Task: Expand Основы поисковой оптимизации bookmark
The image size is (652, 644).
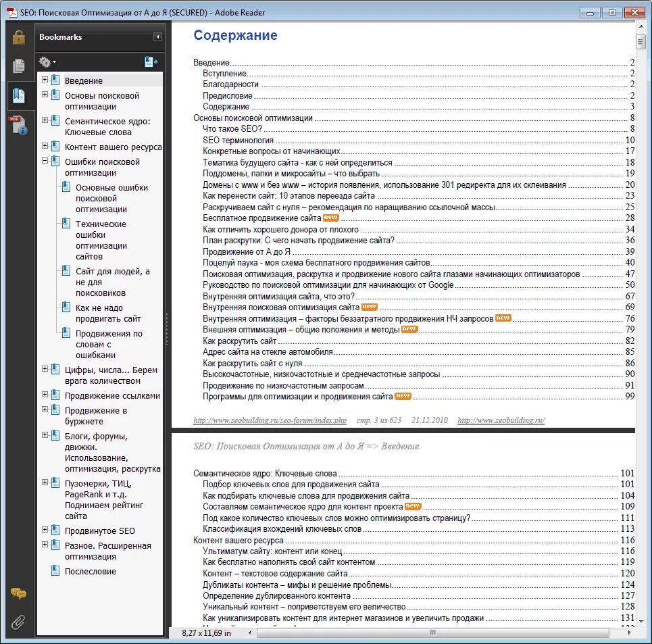Action: coord(45,95)
